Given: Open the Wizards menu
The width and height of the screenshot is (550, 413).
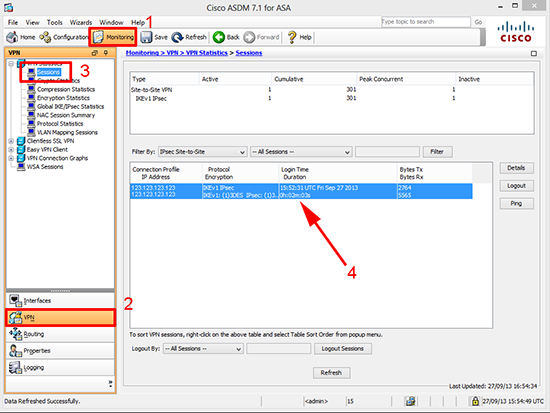Looking at the screenshot, I should pos(81,22).
